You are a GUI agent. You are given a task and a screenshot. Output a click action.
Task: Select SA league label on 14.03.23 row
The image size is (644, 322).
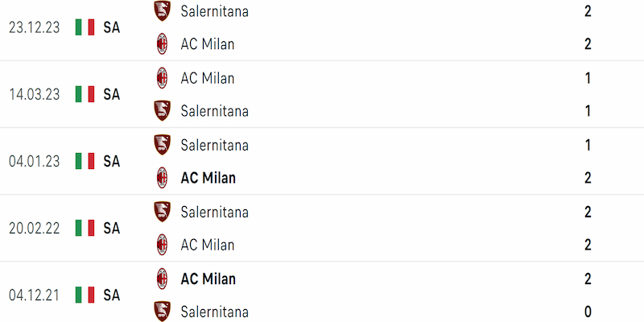tap(111, 94)
